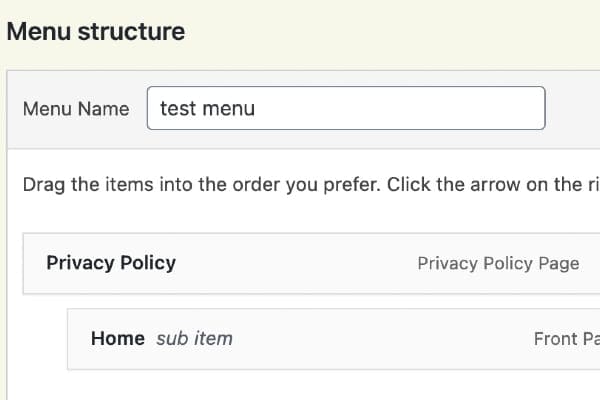
Task: Click the "Menu Name" label
Action: click(76, 109)
